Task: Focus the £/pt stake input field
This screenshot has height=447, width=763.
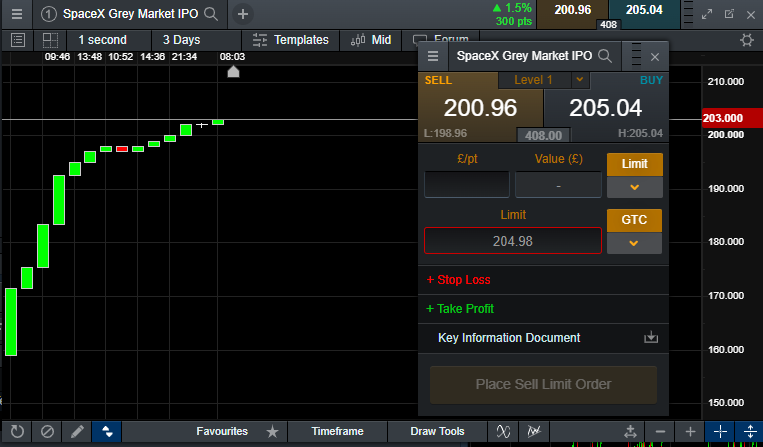Action: [x=467, y=184]
